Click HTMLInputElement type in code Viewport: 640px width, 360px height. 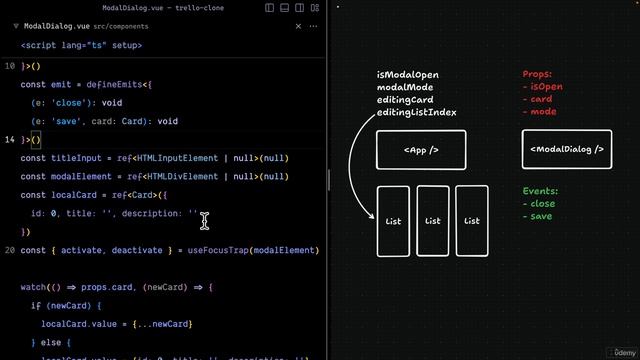(178, 158)
